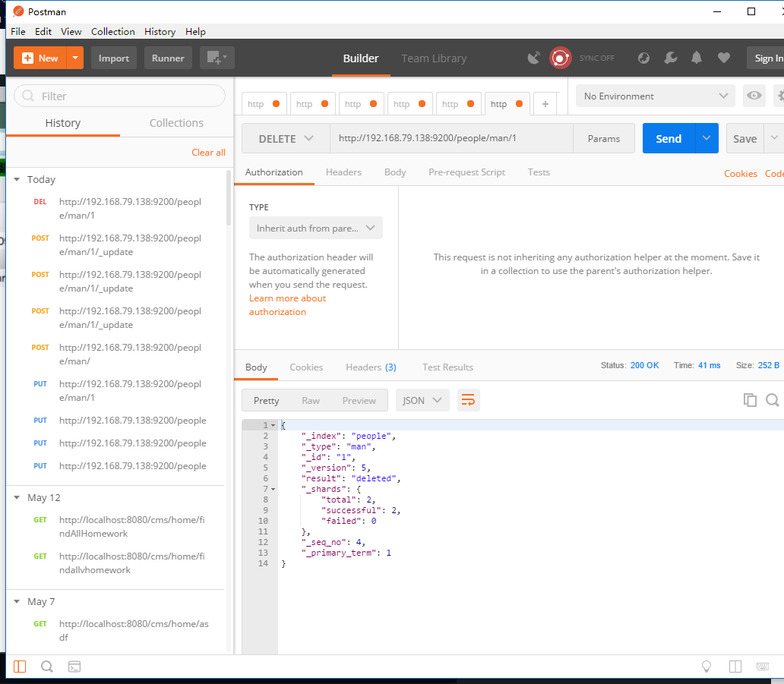The width and height of the screenshot is (784, 684).
Task: Collapse the Today history group
Action: (x=17, y=180)
